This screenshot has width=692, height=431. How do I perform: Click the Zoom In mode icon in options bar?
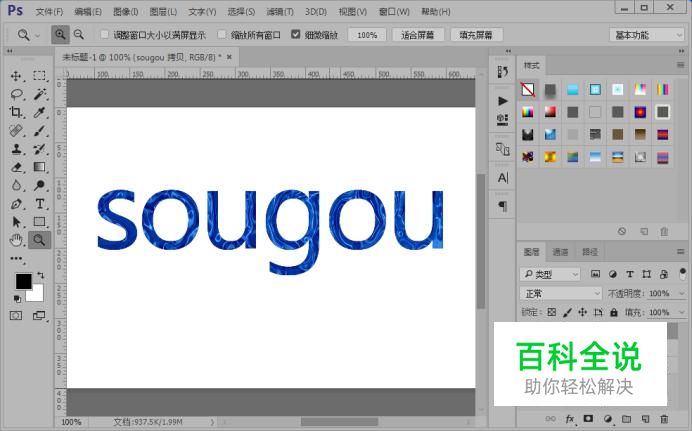(x=60, y=34)
